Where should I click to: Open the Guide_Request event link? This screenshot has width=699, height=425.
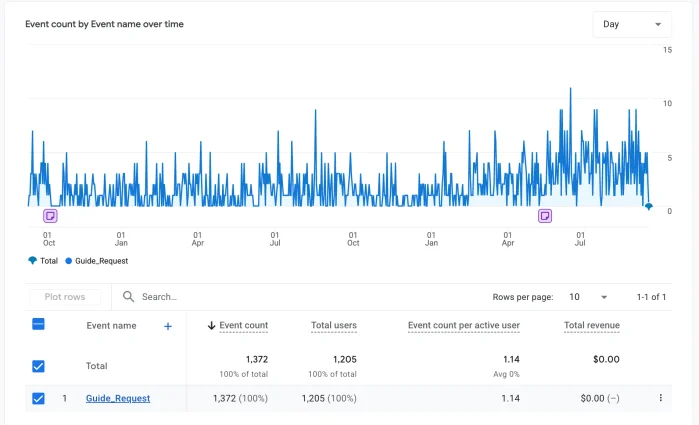click(118, 398)
